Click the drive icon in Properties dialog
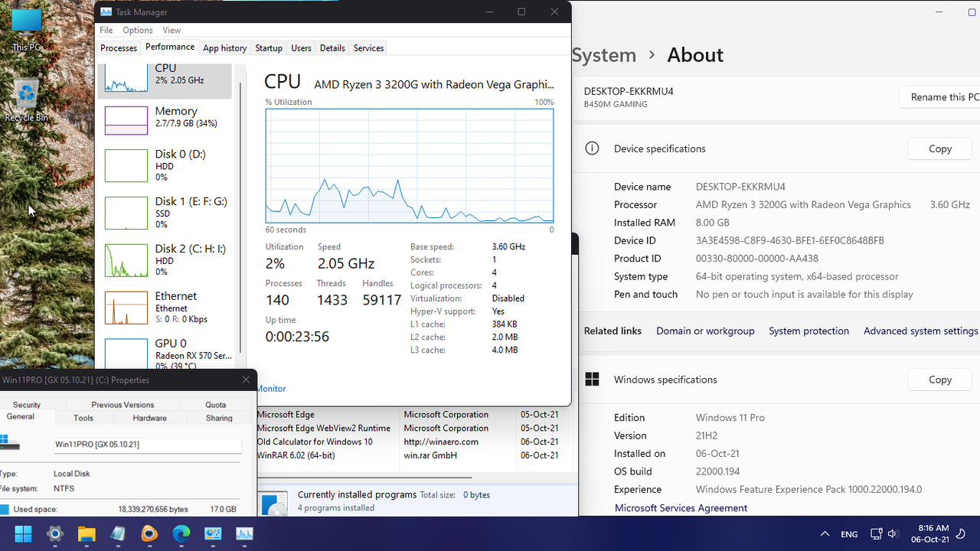The height and width of the screenshot is (551, 980). tap(9, 443)
